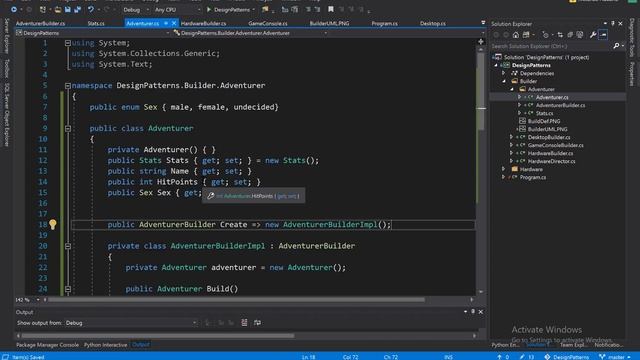640x360 pixels.
Task: Open the Show output from Debug dropdown
Action: [x=131, y=323]
